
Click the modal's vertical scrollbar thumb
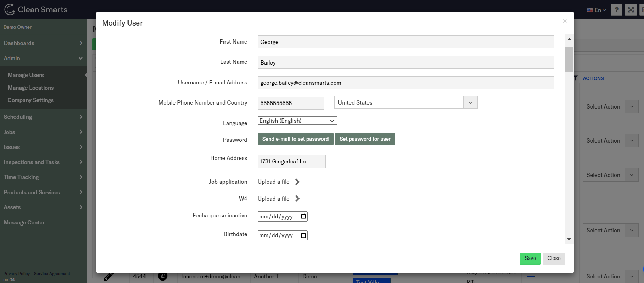click(569, 60)
